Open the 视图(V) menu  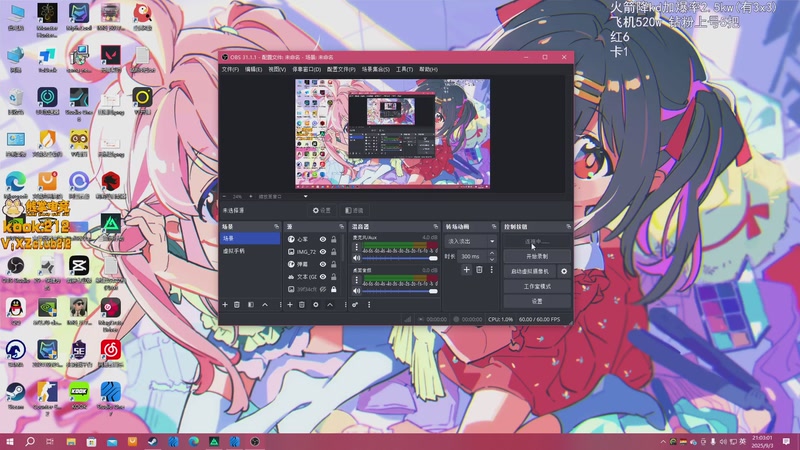(x=277, y=69)
